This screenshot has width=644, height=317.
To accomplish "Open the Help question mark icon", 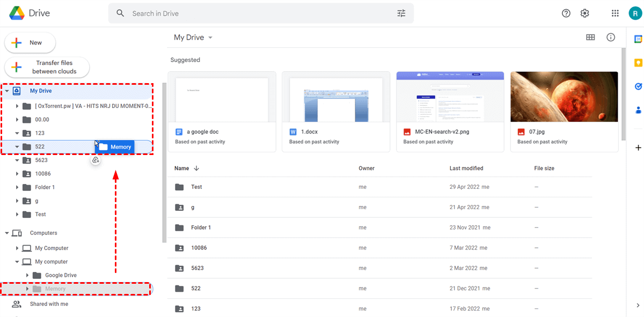I will [566, 13].
